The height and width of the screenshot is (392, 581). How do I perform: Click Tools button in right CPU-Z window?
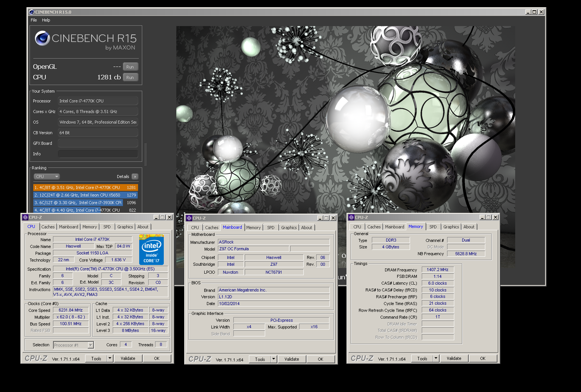422,359
